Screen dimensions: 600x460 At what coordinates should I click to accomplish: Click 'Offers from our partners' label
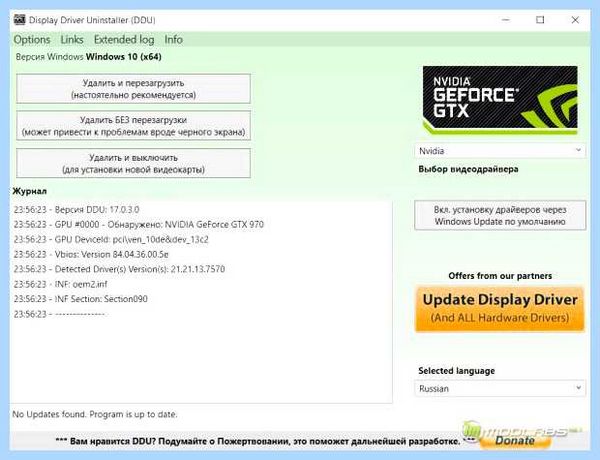500,276
